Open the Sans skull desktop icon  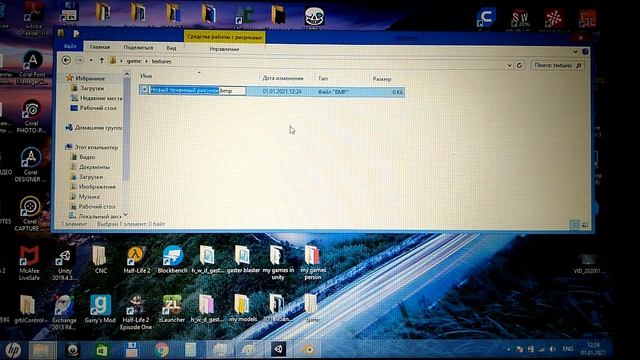pyautogui.click(x=314, y=17)
